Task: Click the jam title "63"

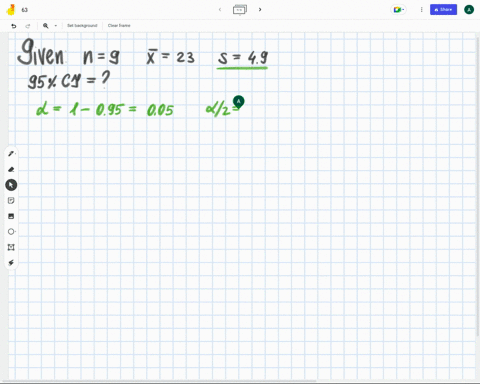Action: [x=25, y=10]
